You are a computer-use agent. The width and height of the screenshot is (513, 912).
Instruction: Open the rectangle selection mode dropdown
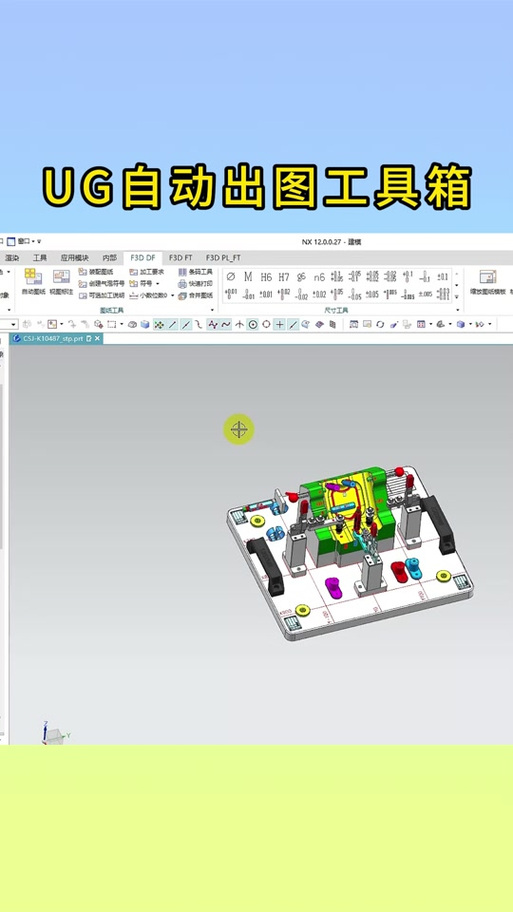click(x=122, y=324)
